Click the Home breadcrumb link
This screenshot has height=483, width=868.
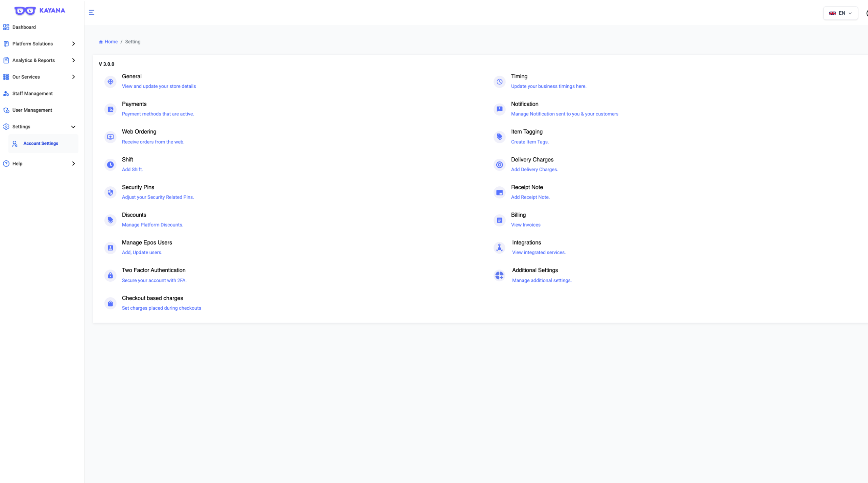(108, 42)
